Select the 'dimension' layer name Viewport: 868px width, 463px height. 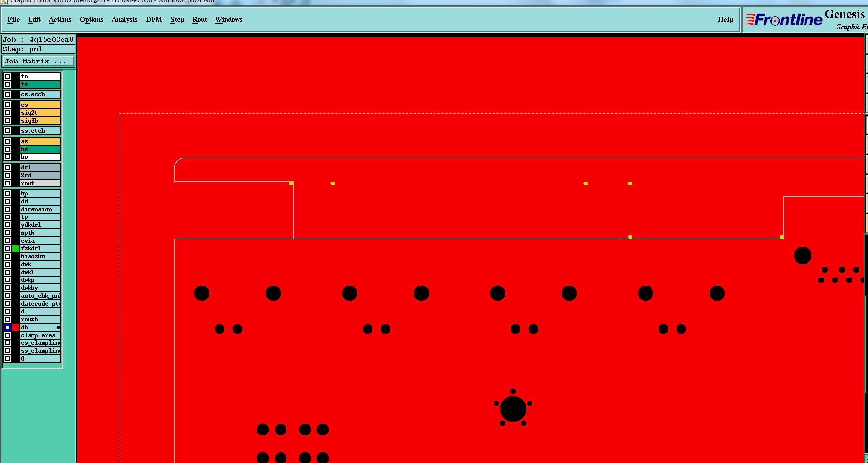point(40,209)
